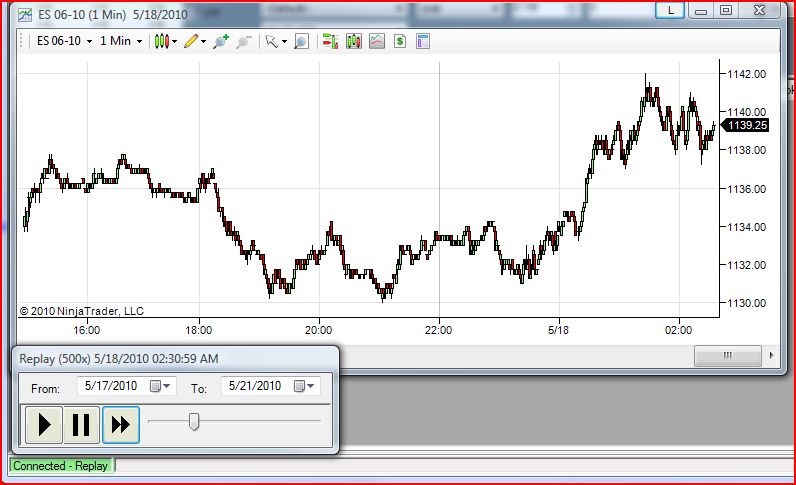Click the toolbar grip handle
Viewport: 796px width, 485px height.
tap(21, 41)
